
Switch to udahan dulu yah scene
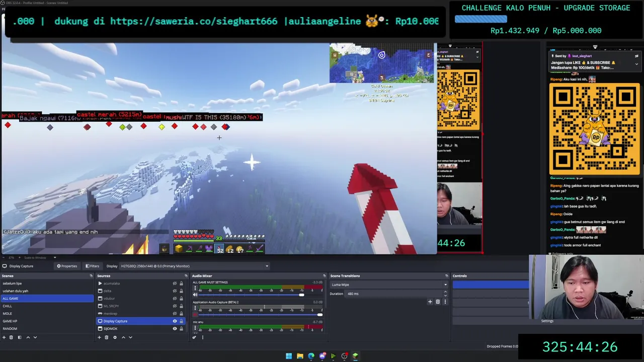coord(47,291)
